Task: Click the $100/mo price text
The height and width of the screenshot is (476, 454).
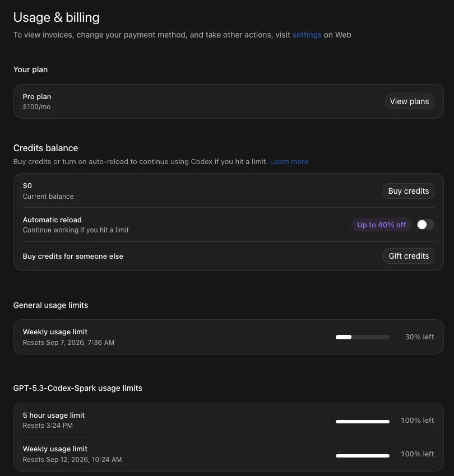Action: tap(37, 107)
